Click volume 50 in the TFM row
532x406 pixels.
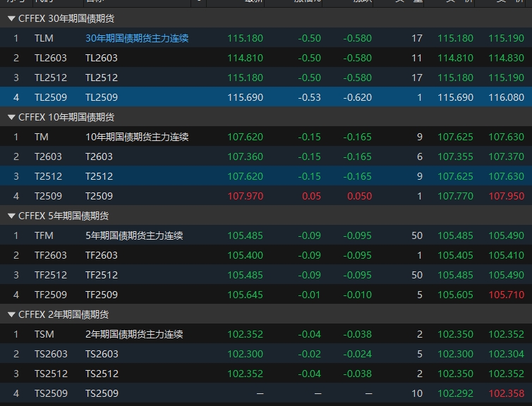(x=417, y=235)
